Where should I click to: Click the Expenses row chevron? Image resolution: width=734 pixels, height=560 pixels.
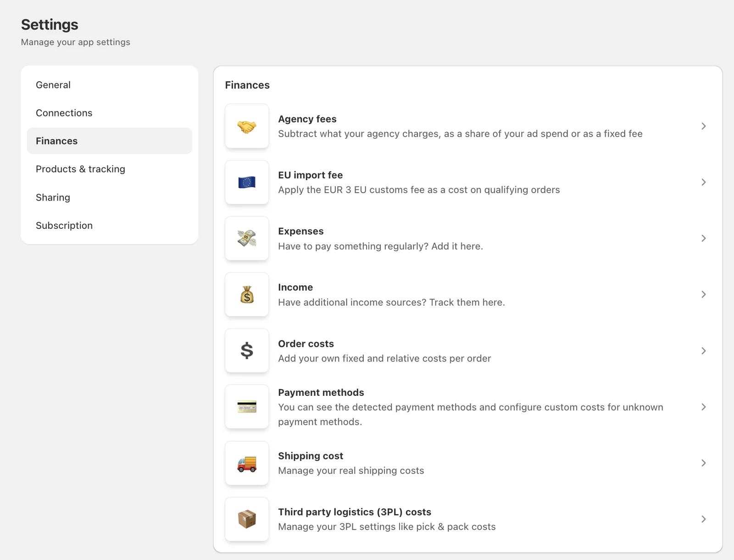[704, 238]
